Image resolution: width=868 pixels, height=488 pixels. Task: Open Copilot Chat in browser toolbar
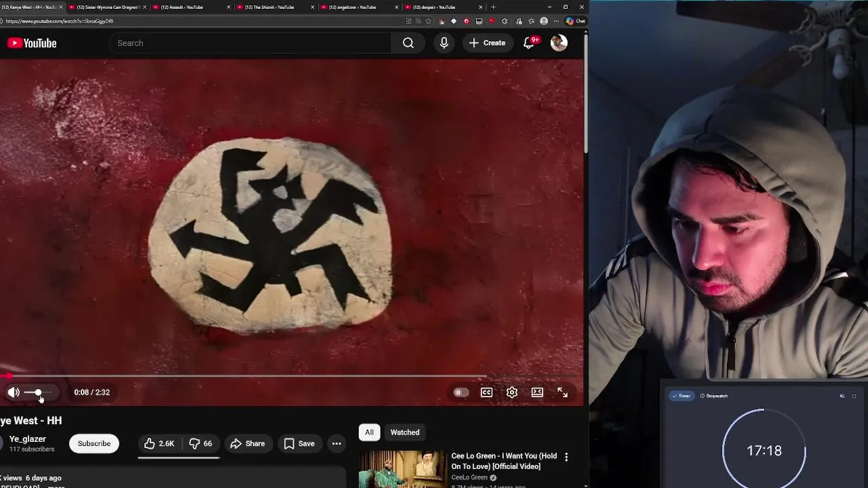tap(576, 21)
